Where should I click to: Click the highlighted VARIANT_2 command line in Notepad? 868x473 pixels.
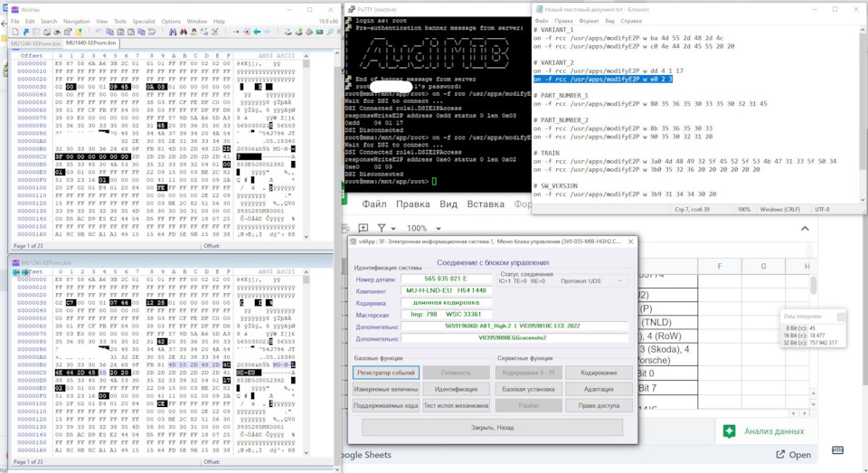coord(603,80)
